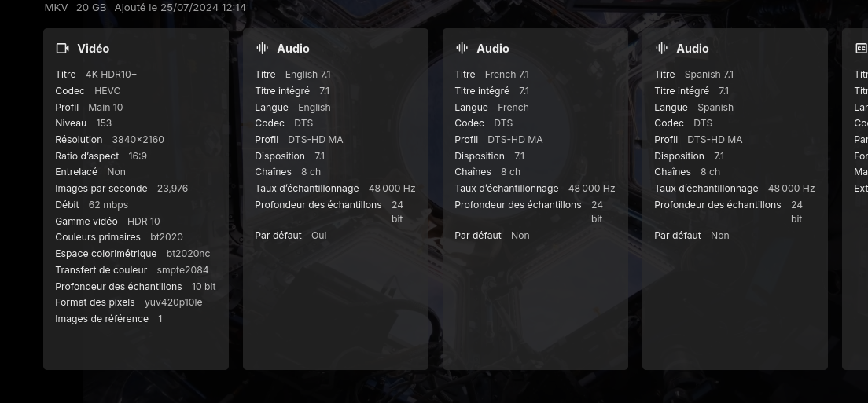Viewport: 868px width, 403px height.
Task: Click the smpte2084 color transfer value
Action: point(182,270)
